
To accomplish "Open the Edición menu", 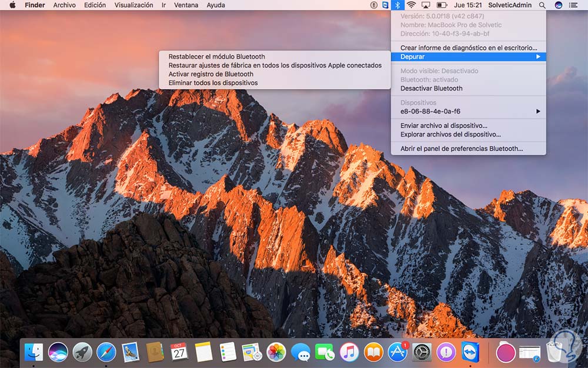I will pyautogui.click(x=95, y=5).
